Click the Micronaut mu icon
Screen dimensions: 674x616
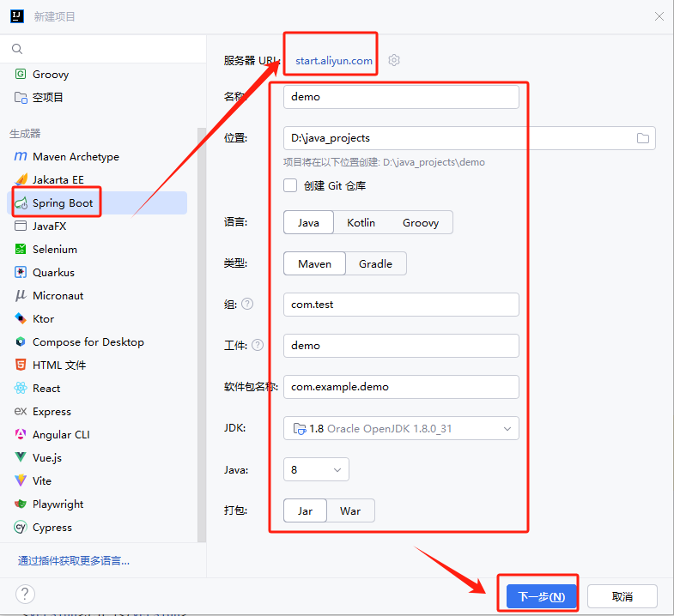pyautogui.click(x=21, y=295)
